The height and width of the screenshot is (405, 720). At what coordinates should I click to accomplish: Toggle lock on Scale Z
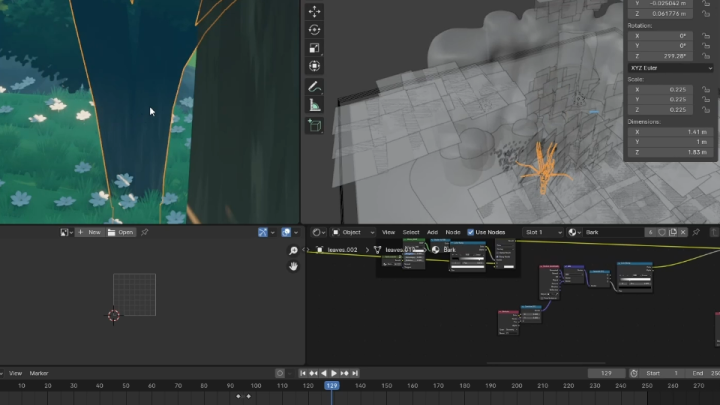click(x=706, y=110)
